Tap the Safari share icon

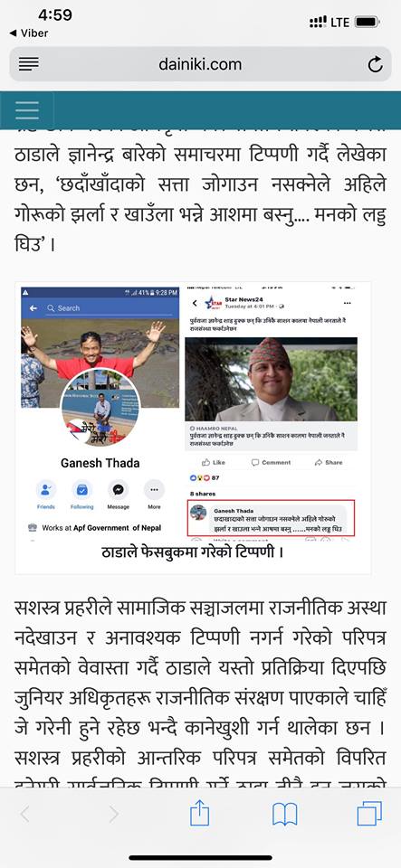point(199,814)
